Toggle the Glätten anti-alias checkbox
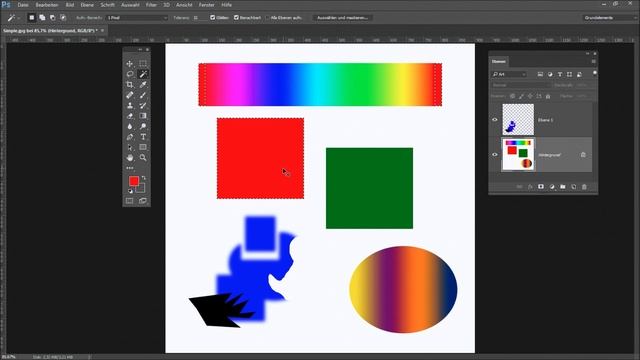Image resolution: width=640 pixels, height=360 pixels. (x=213, y=18)
